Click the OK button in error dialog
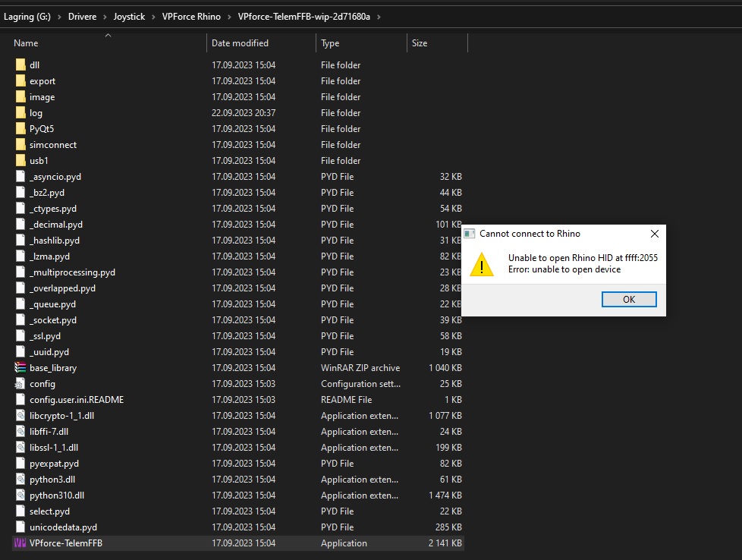 pyautogui.click(x=629, y=299)
